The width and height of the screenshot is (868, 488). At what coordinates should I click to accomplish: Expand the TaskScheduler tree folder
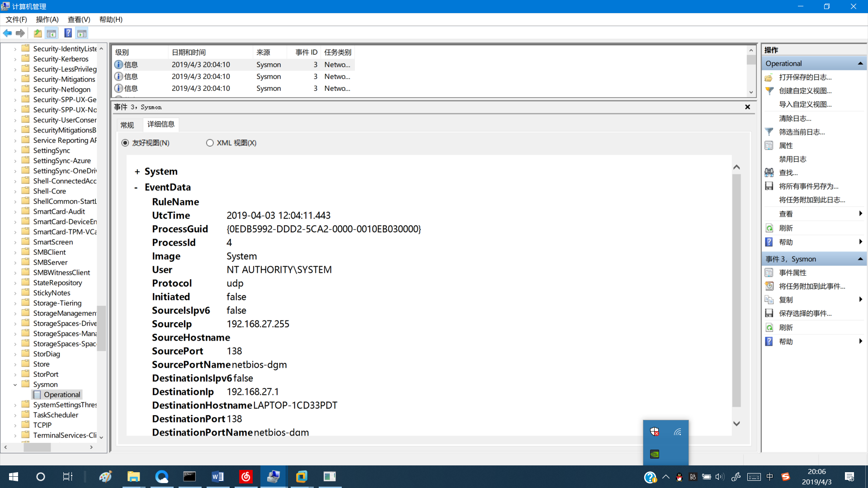click(15, 415)
